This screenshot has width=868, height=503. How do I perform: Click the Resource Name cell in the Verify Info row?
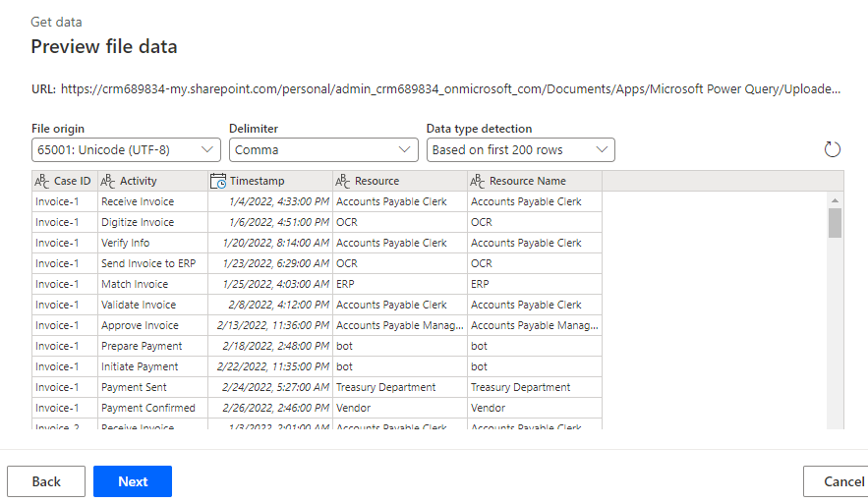coord(535,243)
